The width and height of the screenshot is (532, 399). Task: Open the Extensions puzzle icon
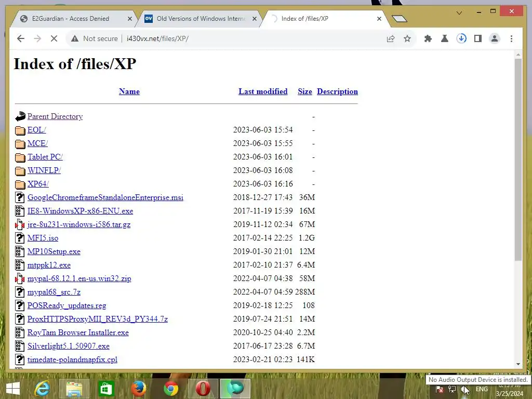(x=428, y=38)
